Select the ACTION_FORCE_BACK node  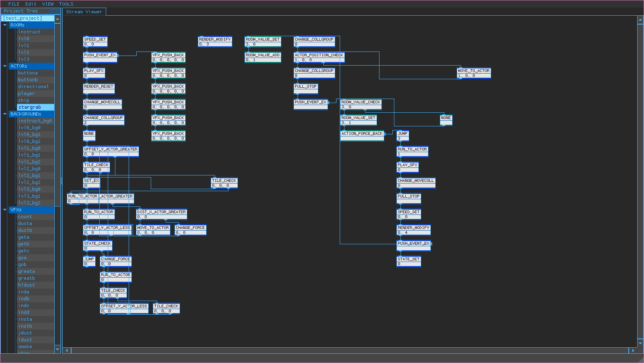[362, 134]
